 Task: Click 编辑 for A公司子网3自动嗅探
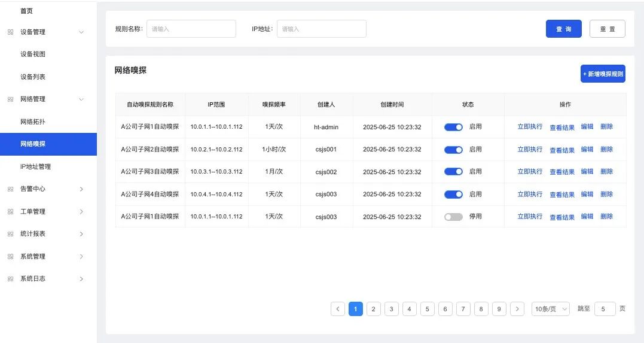(x=587, y=171)
